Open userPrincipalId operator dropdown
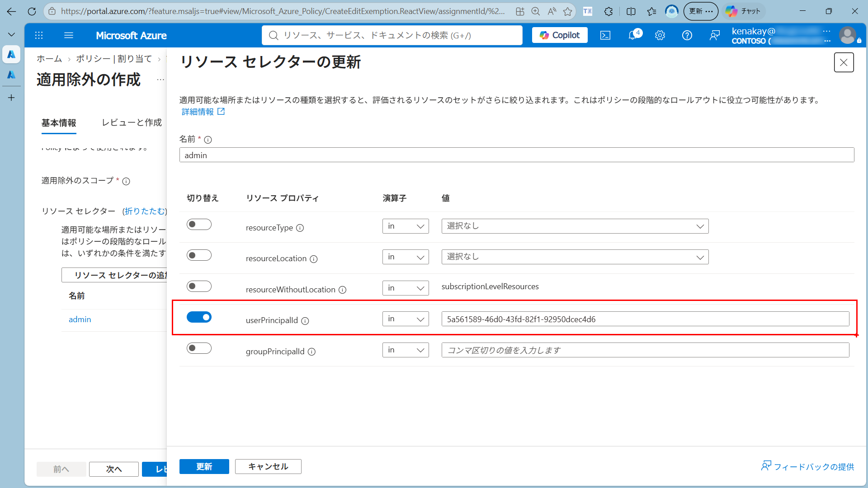 (x=406, y=319)
